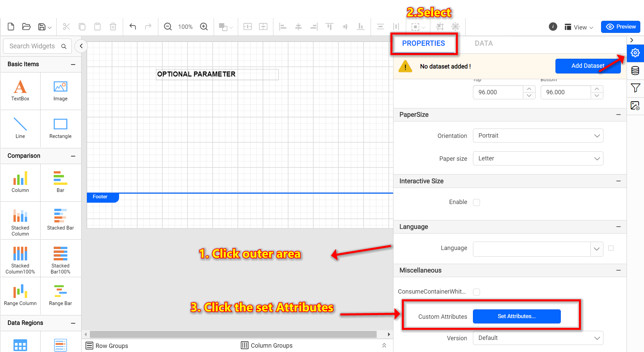The width and height of the screenshot is (644, 352).
Task: Zoom out of the design surface
Action: click(x=168, y=27)
